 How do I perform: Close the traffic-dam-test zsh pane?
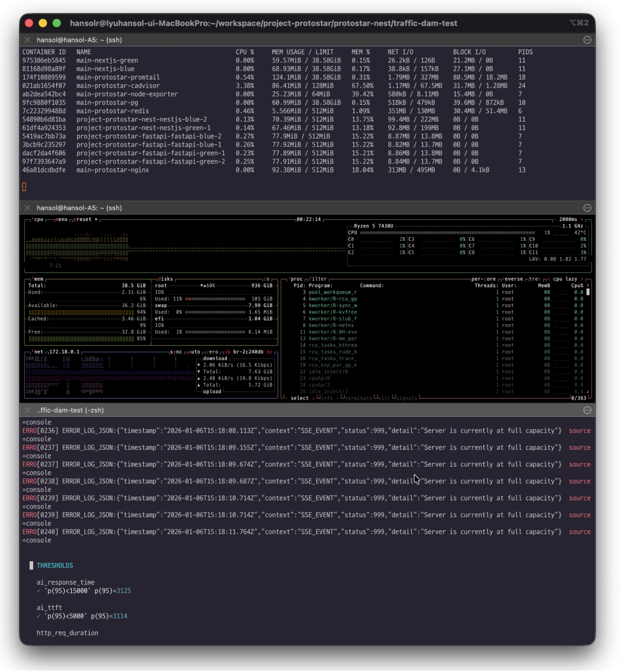pos(28,410)
